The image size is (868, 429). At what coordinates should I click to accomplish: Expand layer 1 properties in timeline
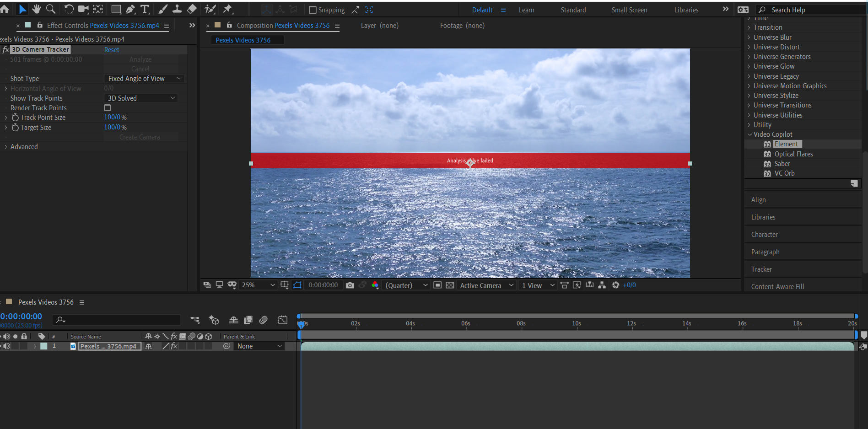(35, 346)
